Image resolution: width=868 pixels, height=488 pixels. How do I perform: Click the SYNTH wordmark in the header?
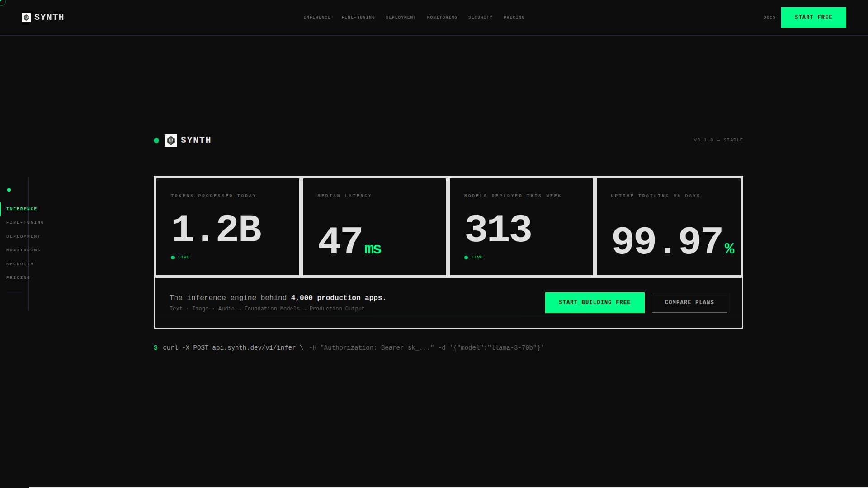(49, 17)
